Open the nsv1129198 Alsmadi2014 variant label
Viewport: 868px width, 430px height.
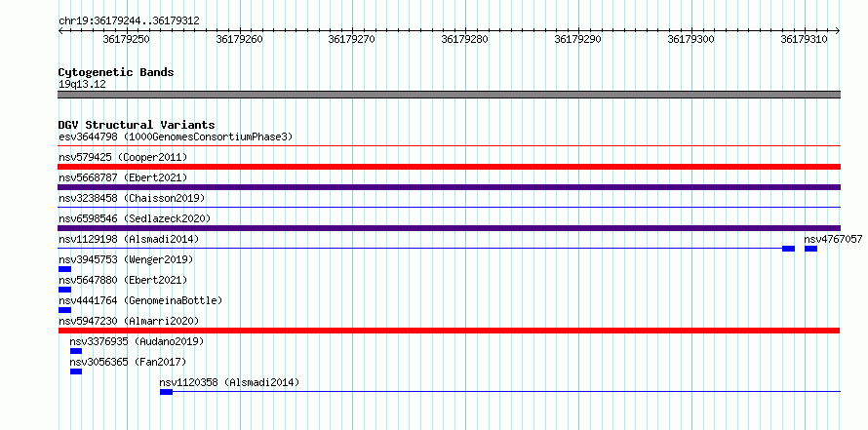click(129, 239)
